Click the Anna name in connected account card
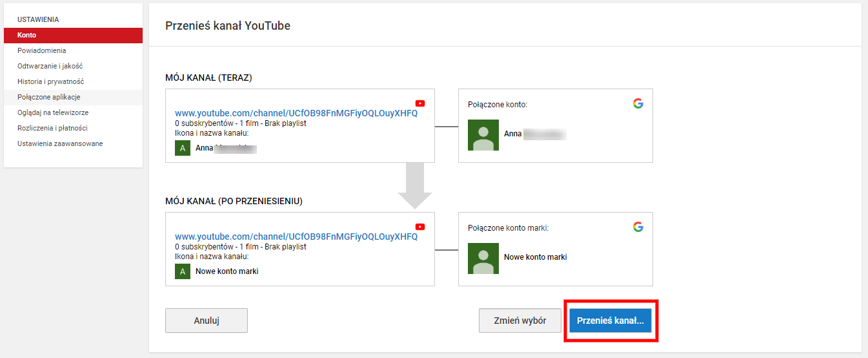The width and height of the screenshot is (868, 358). click(513, 134)
